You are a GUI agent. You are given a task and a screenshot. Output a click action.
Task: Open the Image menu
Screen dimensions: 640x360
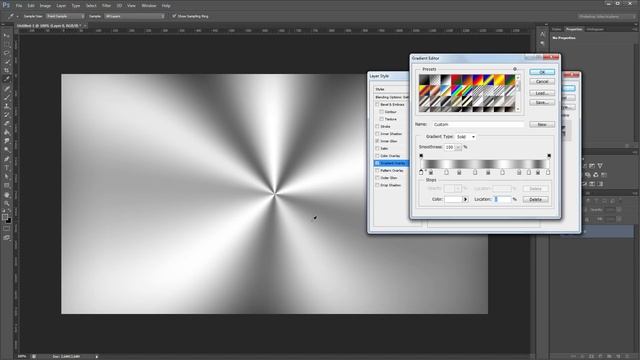pyautogui.click(x=45, y=6)
